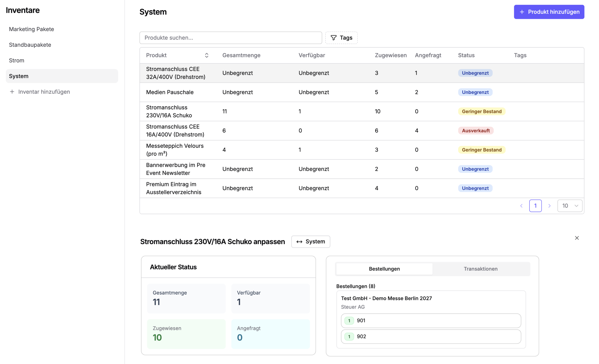
Task: Go to the previous page with left chevron
Action: pos(521,206)
